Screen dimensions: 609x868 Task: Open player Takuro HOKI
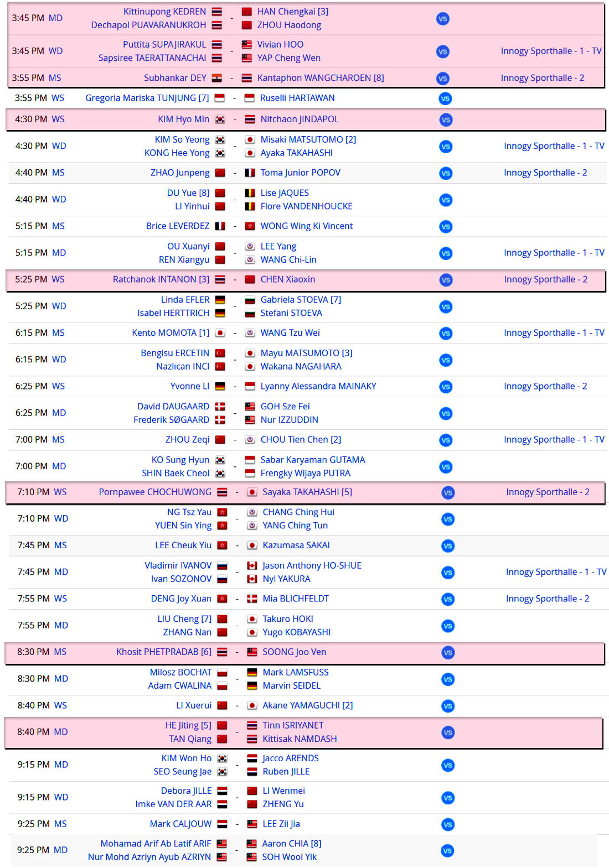click(x=288, y=618)
